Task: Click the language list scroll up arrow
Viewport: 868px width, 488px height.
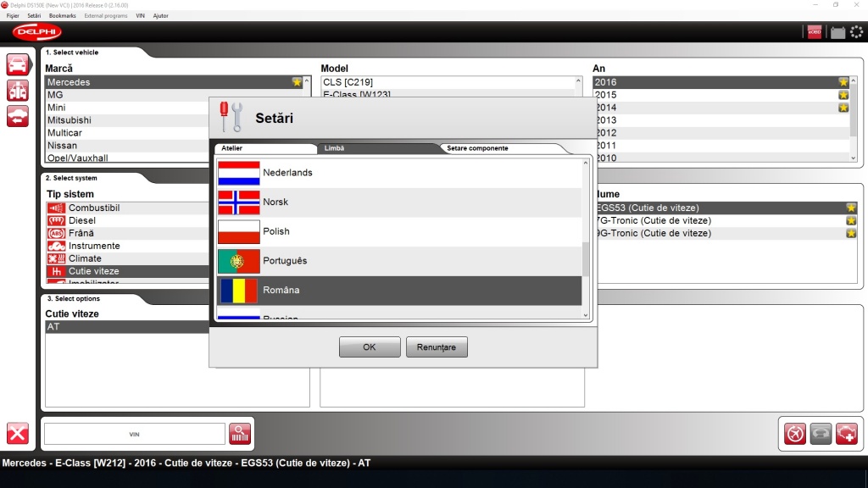Action: (x=586, y=164)
